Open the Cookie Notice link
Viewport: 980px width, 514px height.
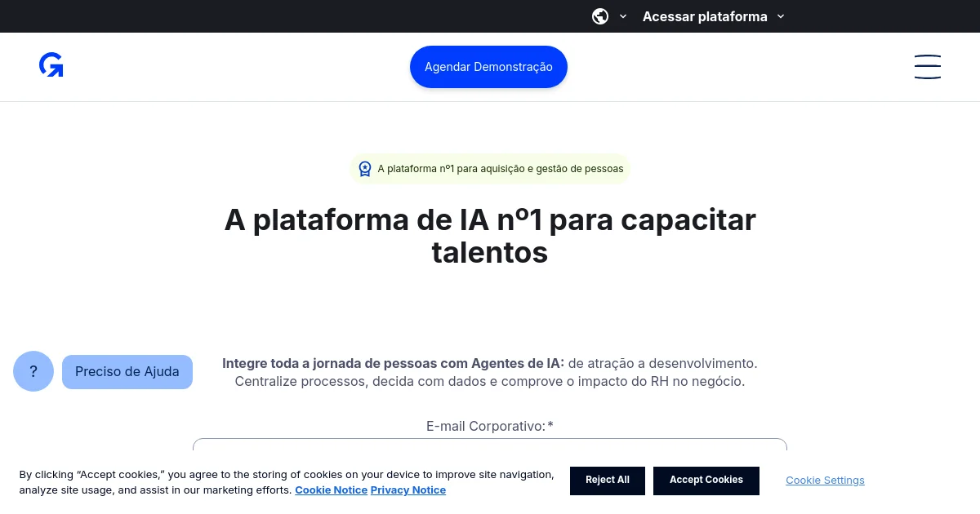point(331,490)
